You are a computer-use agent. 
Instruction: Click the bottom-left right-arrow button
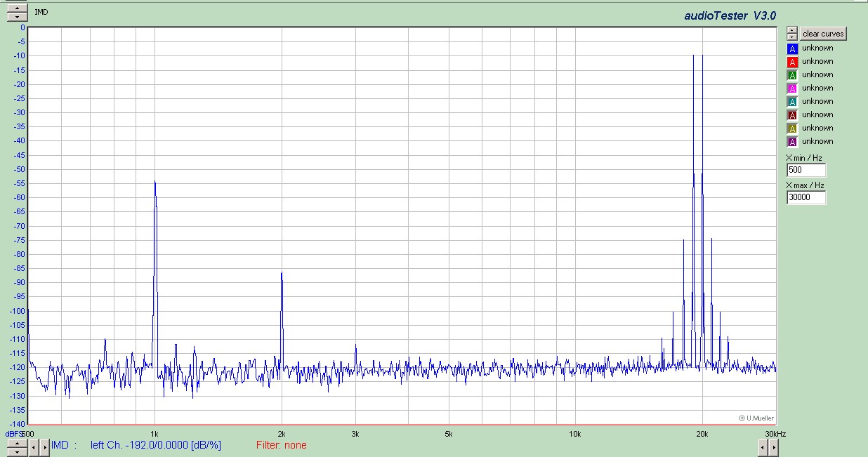[x=44, y=446]
